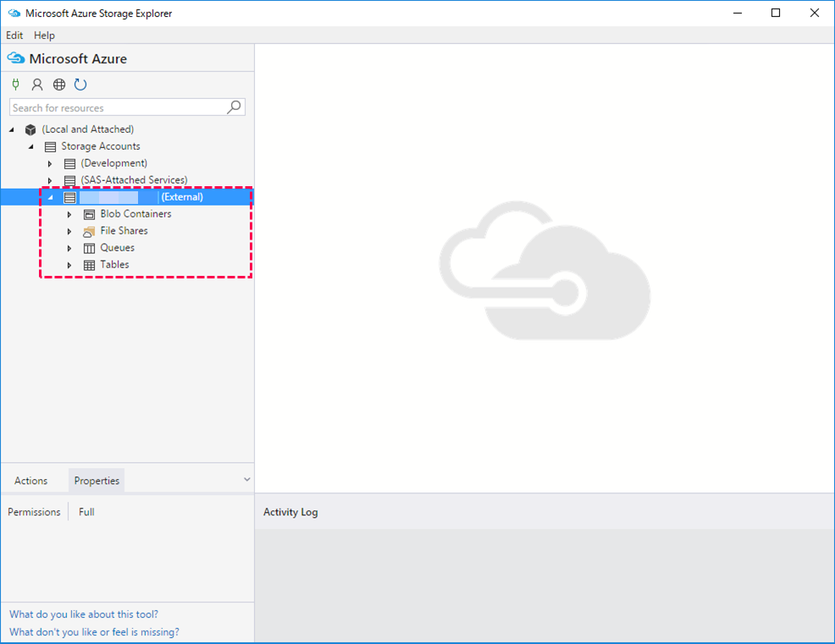835x644 pixels.
Task: Click the Azure cloud logo in title bar
Action: pos(14,14)
